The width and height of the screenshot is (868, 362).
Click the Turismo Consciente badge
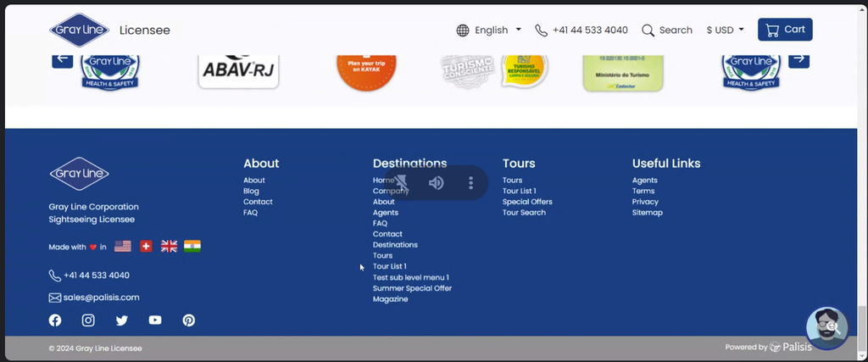(468, 71)
